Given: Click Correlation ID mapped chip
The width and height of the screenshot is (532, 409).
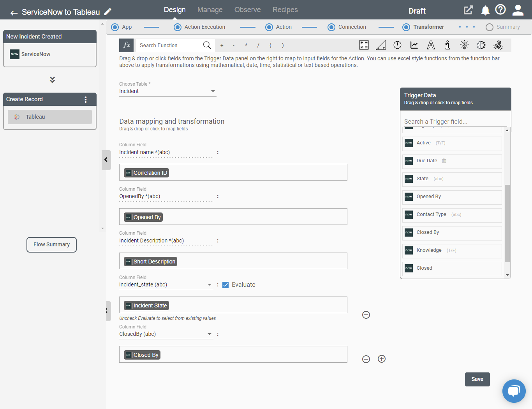Looking at the screenshot, I should click(146, 173).
